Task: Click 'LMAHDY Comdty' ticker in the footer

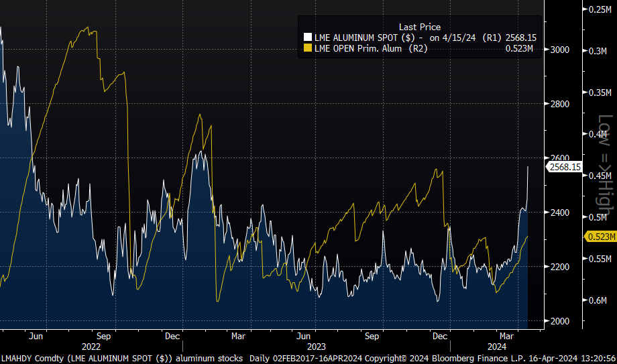Action: click(x=32, y=359)
